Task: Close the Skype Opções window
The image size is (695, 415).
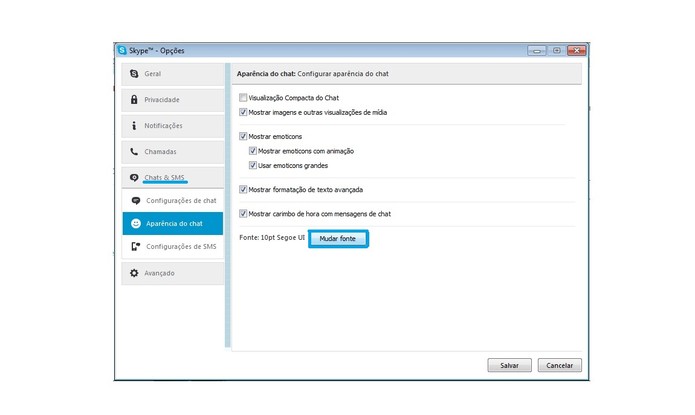Action: [x=577, y=51]
